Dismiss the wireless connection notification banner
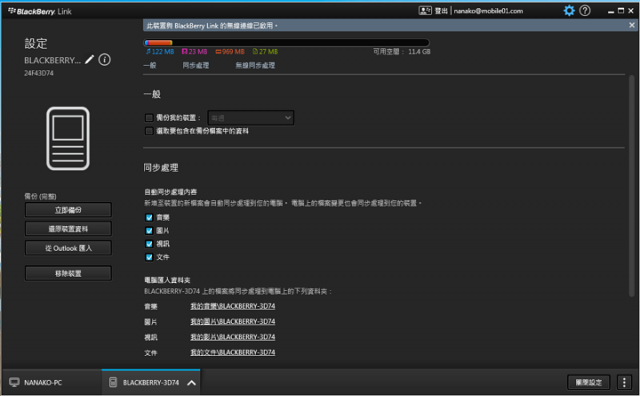 tap(632, 25)
